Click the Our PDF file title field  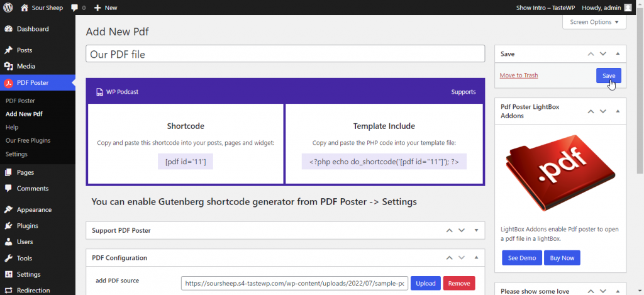285,54
